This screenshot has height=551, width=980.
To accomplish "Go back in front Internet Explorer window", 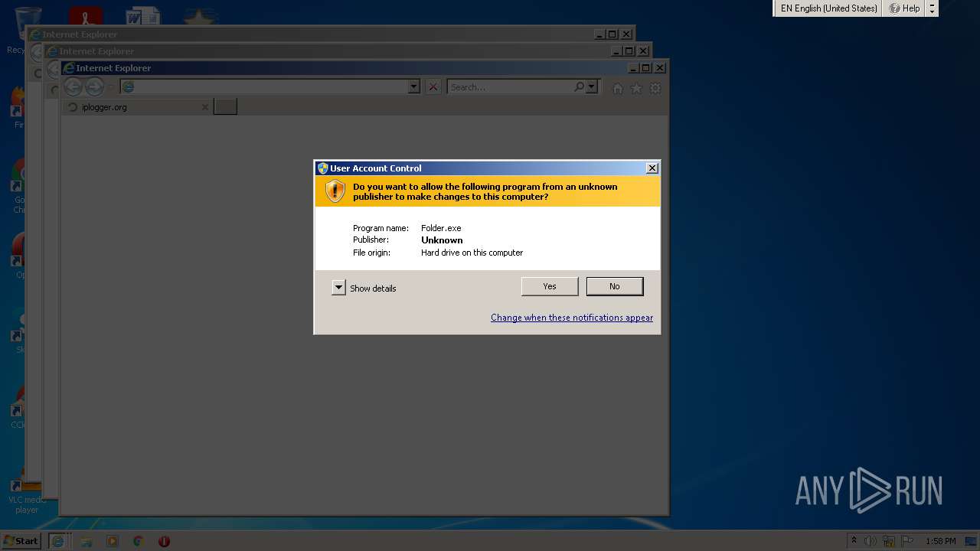I will point(73,87).
